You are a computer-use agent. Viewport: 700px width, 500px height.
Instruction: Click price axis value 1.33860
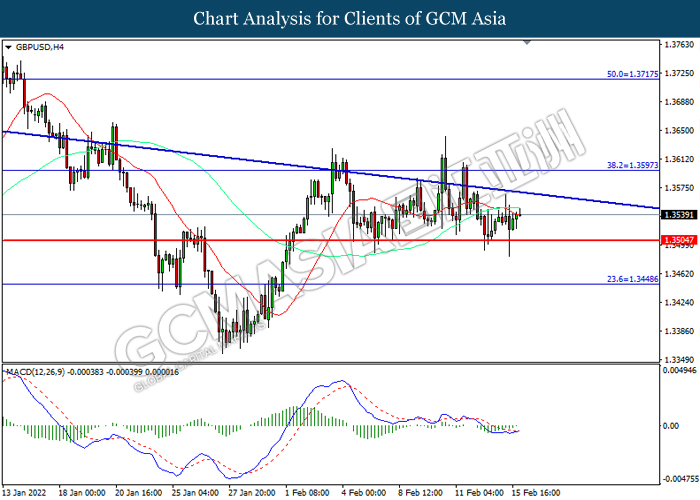tap(679, 331)
